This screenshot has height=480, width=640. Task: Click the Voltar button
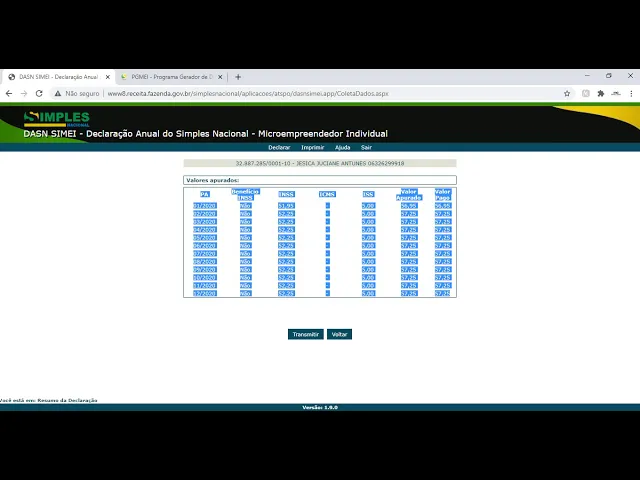point(339,334)
